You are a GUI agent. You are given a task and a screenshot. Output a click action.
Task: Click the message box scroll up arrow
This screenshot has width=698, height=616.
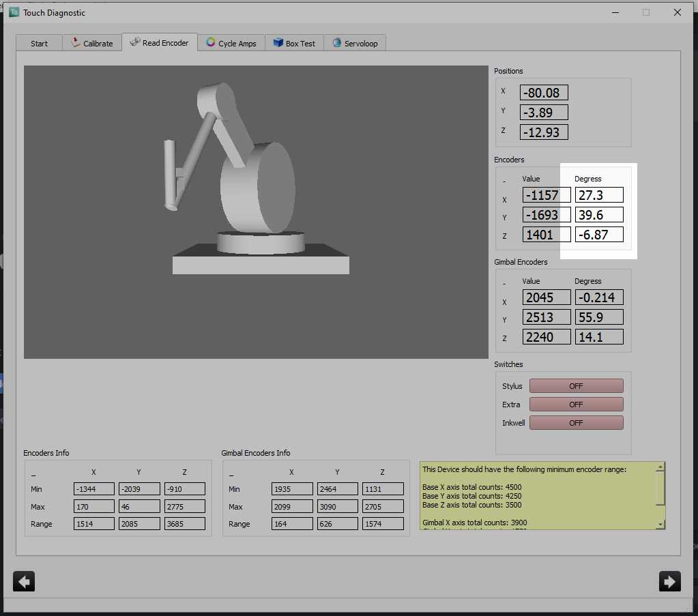[660, 467]
